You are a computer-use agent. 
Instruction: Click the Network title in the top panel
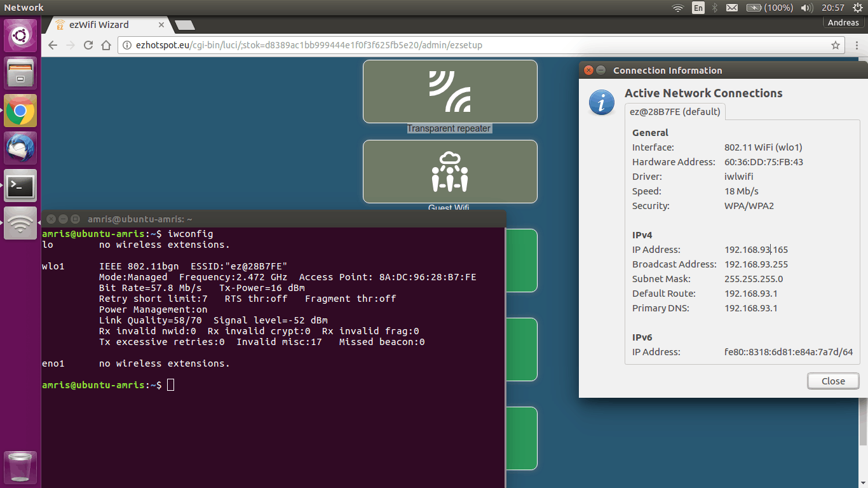[x=24, y=8]
